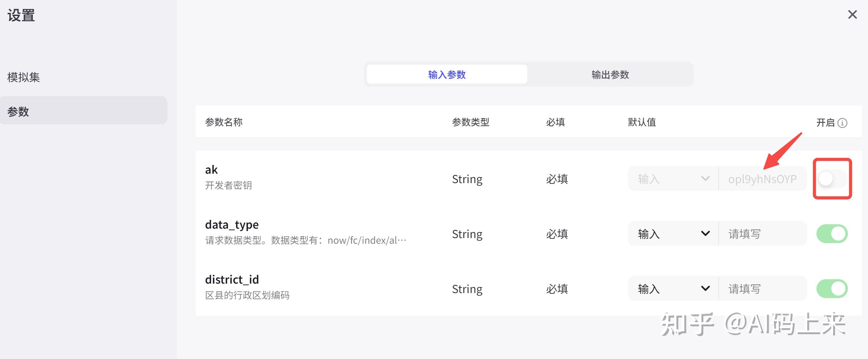Image resolution: width=868 pixels, height=359 pixels.
Task: Click the ak parameter name
Action: coord(212,170)
